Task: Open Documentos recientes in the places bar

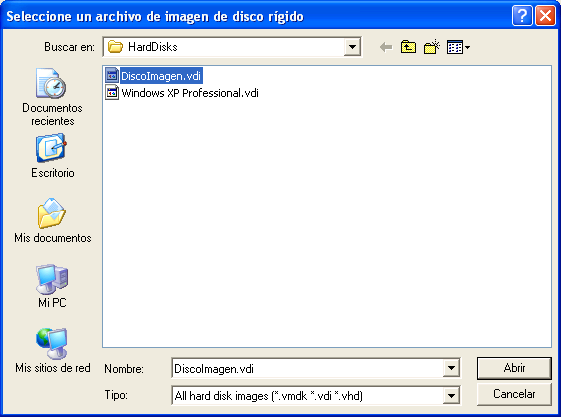Action: point(52,97)
